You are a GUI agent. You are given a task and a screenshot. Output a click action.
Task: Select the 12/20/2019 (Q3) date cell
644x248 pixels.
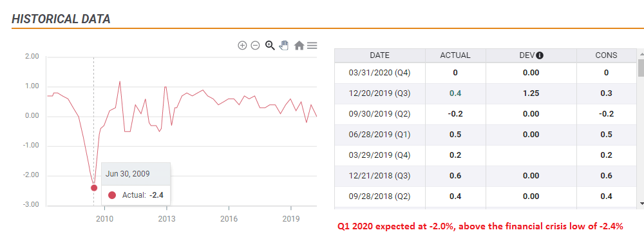pos(379,93)
